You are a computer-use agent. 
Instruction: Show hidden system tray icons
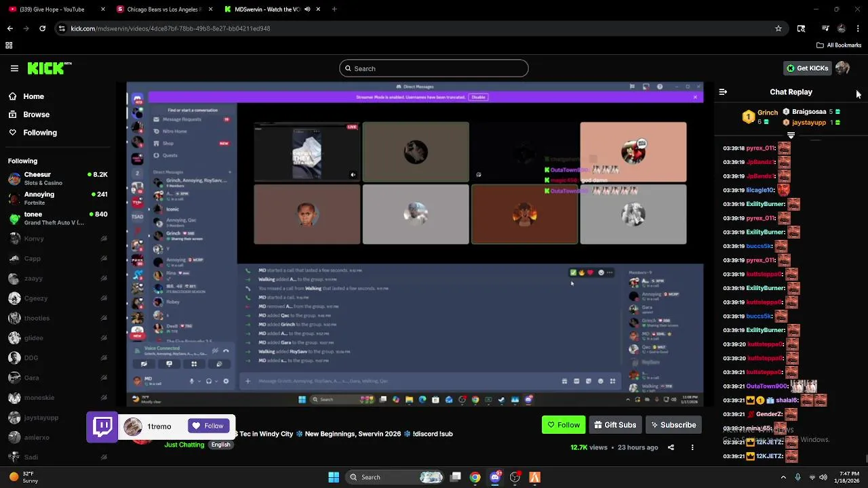coord(783,477)
